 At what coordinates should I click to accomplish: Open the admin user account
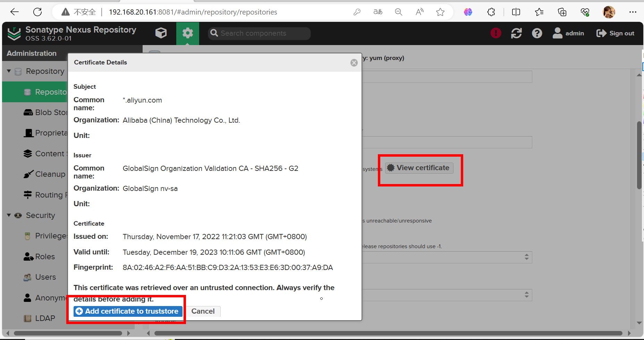(568, 33)
